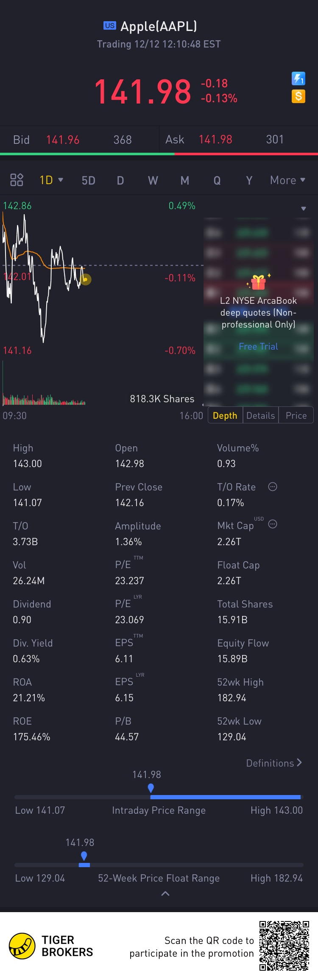This screenshot has width=318, height=980.
Task: Click info icon next to T/O Rate
Action: 273,487
